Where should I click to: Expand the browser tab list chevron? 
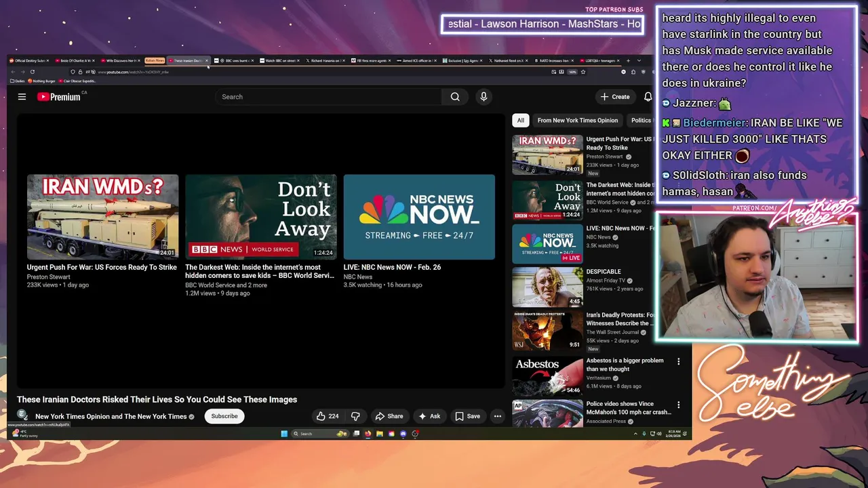[639, 60]
